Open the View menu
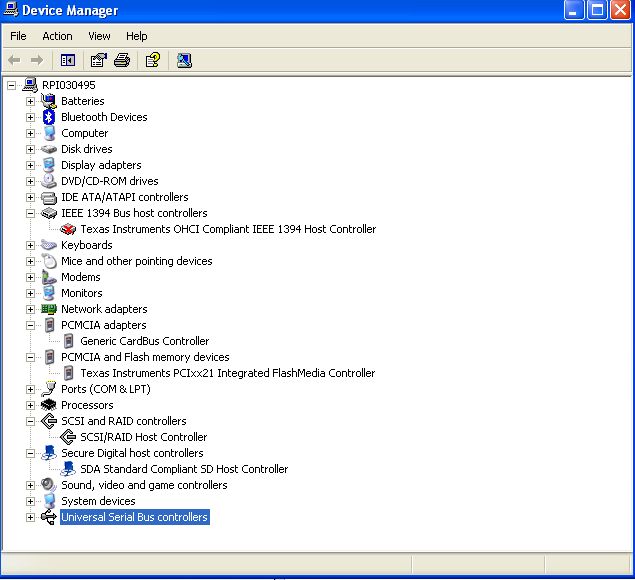Viewport: 635px width, 580px height. (99, 36)
